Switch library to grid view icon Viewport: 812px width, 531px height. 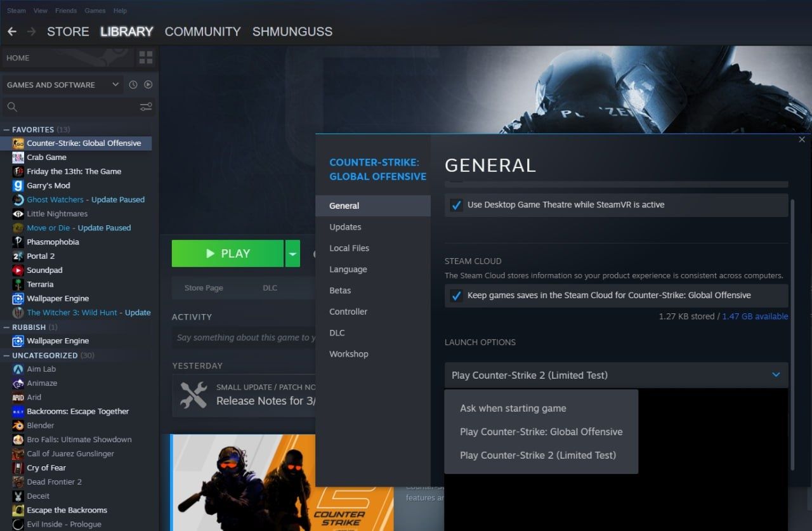pyautogui.click(x=146, y=58)
